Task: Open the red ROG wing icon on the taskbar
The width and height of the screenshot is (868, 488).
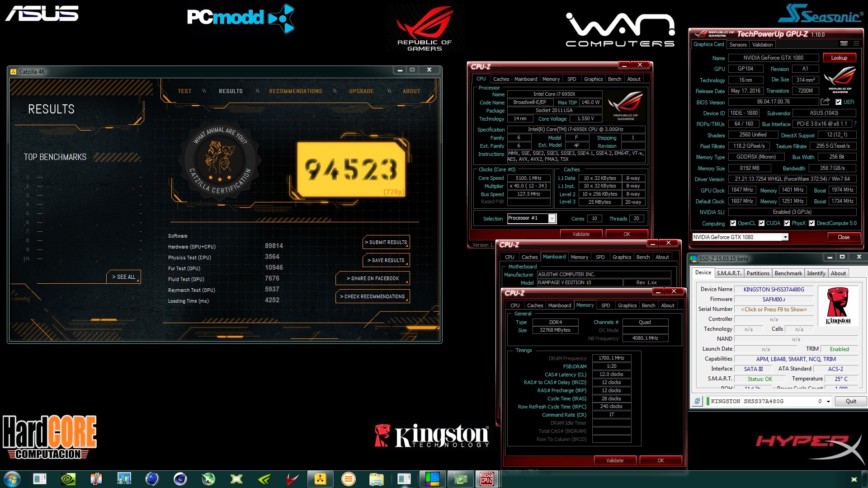Action: (x=292, y=479)
